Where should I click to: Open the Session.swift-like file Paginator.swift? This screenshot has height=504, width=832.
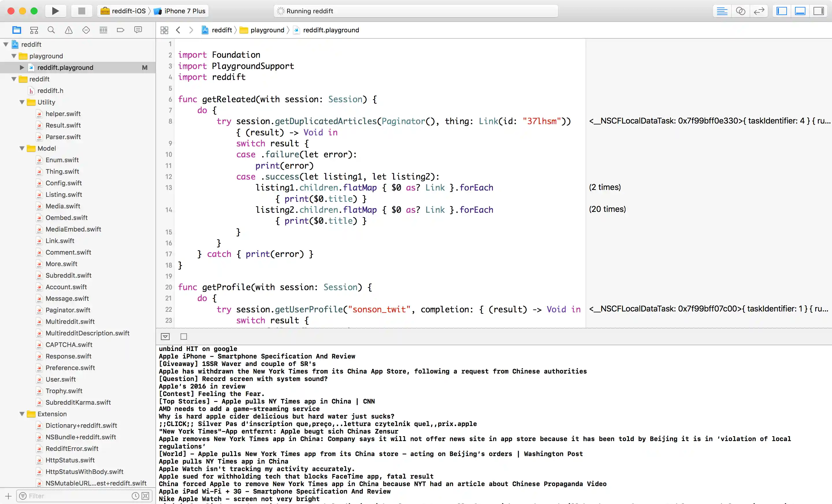click(68, 310)
